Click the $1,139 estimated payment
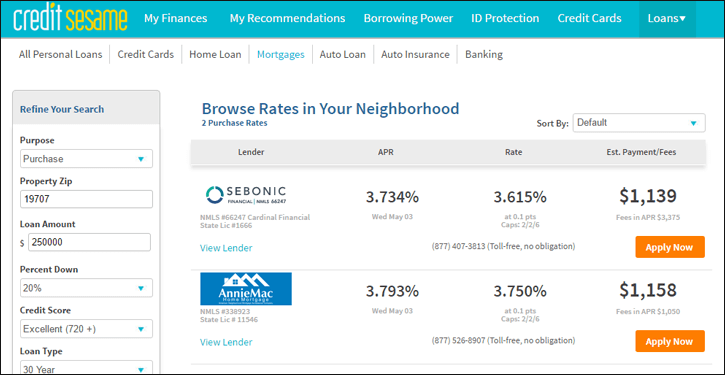 pyautogui.click(x=648, y=196)
